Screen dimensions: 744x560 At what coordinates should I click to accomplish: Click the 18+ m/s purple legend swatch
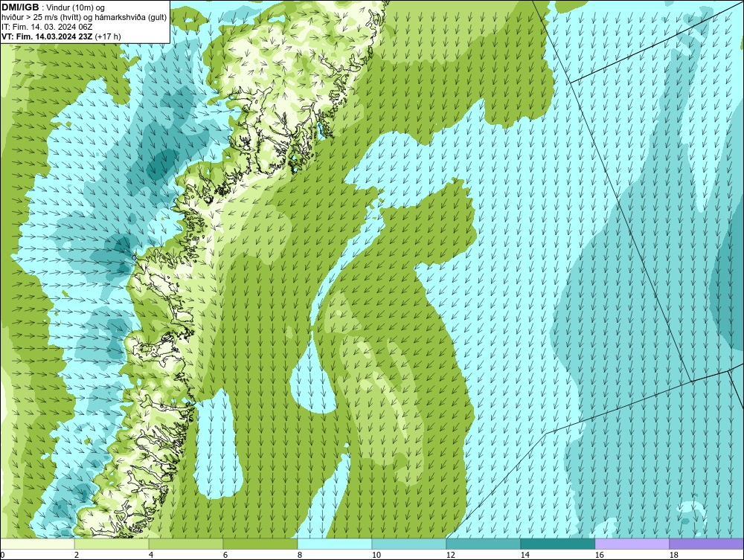(707, 544)
